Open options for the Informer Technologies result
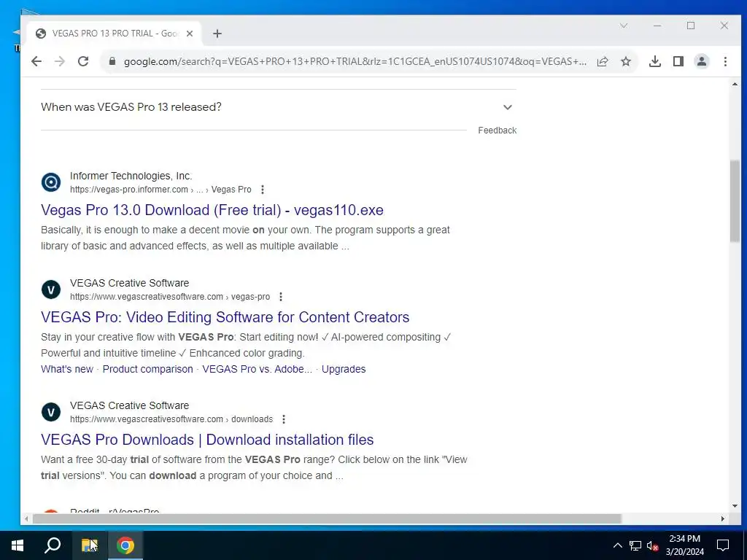The width and height of the screenshot is (747, 560). click(263, 190)
